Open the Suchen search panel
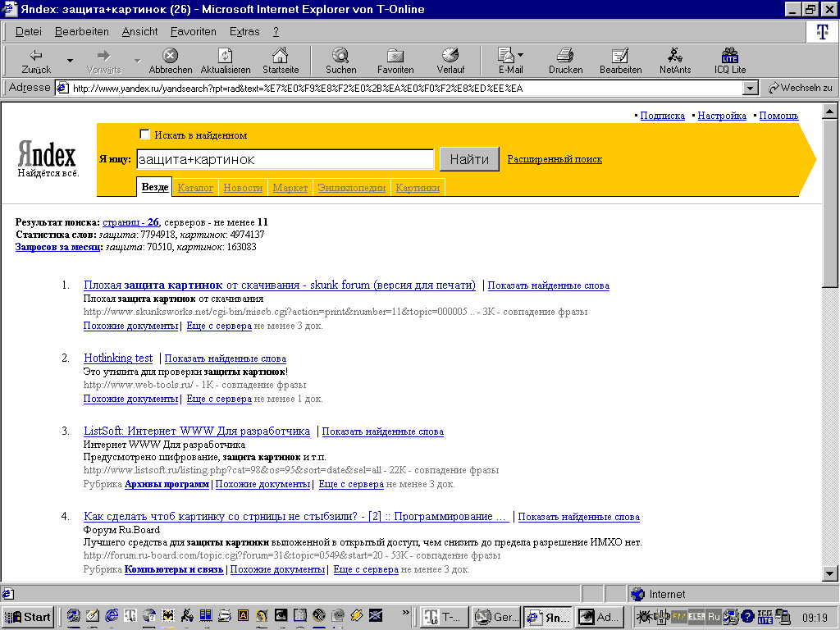Screen dimensions: 840x630 pyautogui.click(x=340, y=61)
